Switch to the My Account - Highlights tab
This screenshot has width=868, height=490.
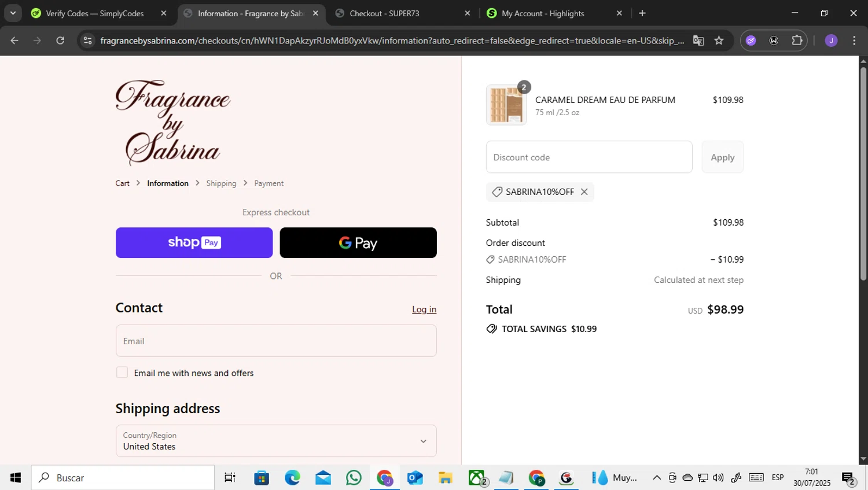click(x=543, y=13)
